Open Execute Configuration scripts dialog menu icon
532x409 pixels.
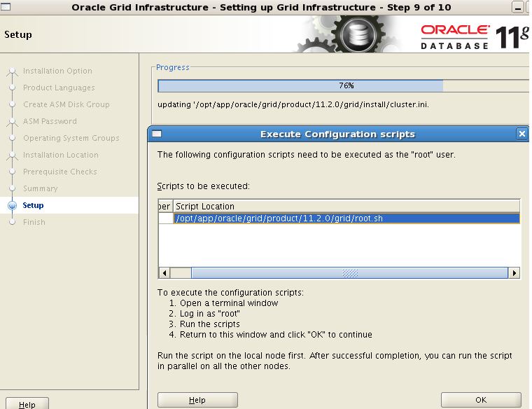coord(156,134)
